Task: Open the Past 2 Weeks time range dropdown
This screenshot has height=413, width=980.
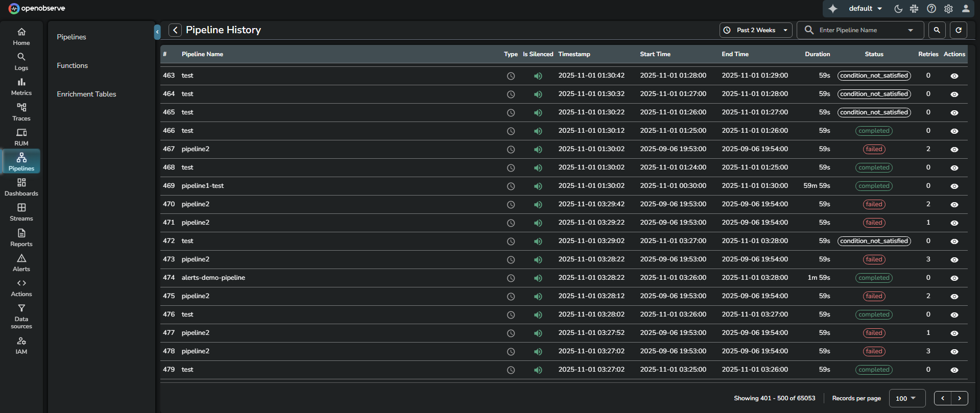Action: (756, 30)
